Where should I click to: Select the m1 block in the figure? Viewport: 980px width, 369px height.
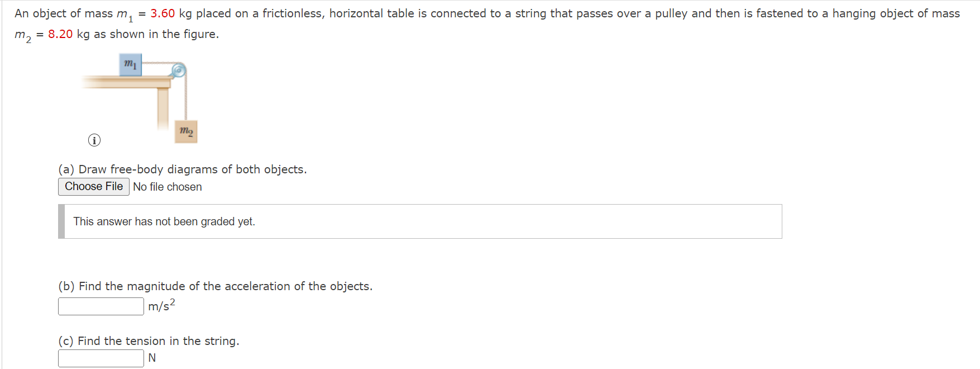130,64
